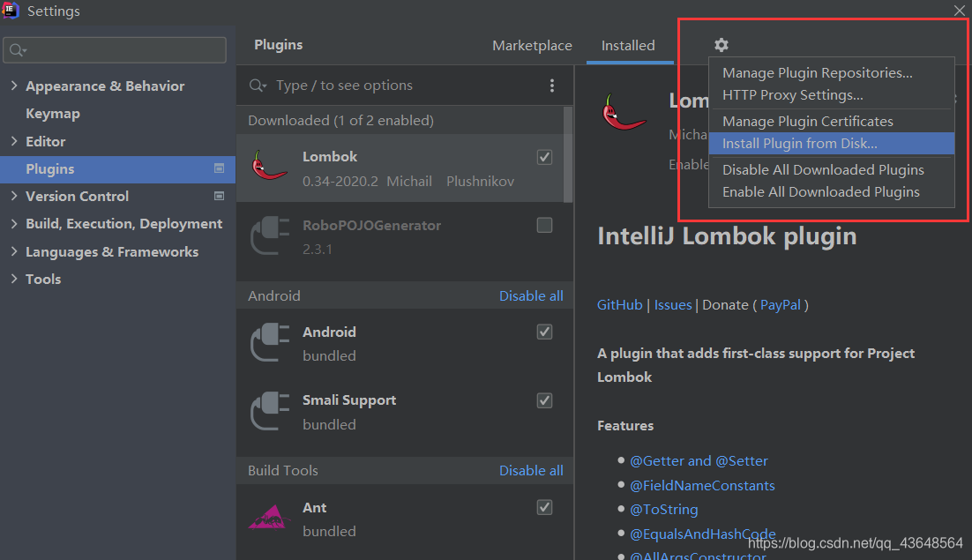Close the Settings dialog
Screen dimensions: 972x560
pos(959,10)
